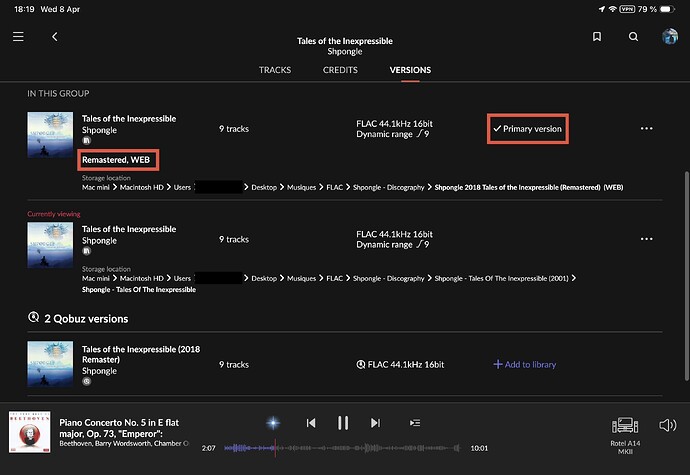Open Shpongle artist link under the header title
Viewport: 690px width, 475px height.
point(345,52)
